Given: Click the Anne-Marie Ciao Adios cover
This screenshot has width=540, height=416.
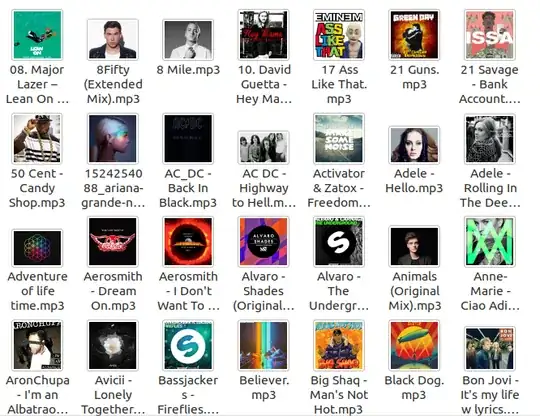Looking at the screenshot, I should (490, 241).
